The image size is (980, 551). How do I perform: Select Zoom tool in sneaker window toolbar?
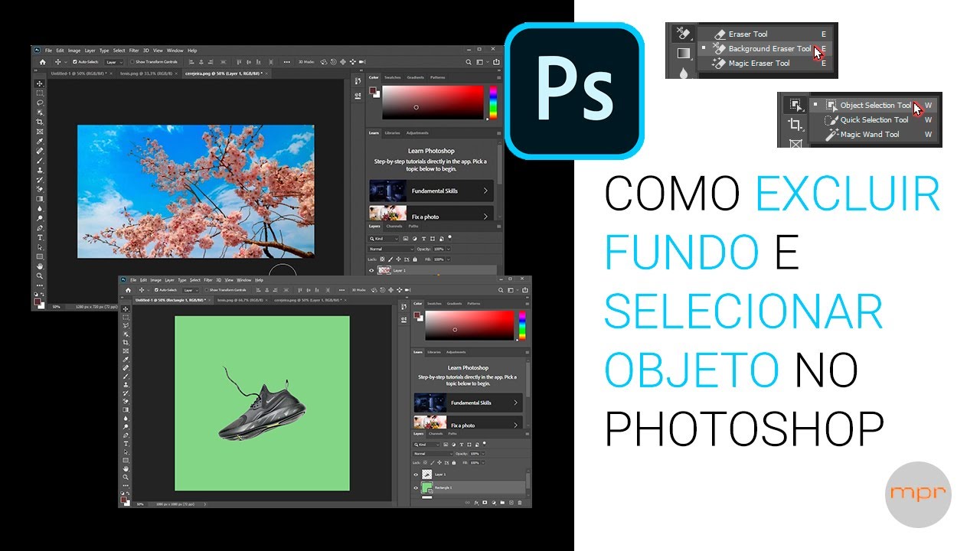click(126, 477)
